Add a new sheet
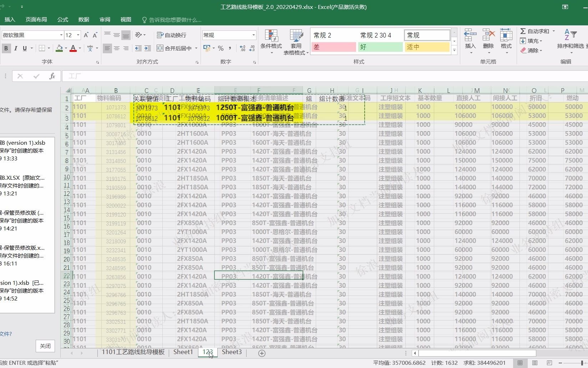 [262, 353]
